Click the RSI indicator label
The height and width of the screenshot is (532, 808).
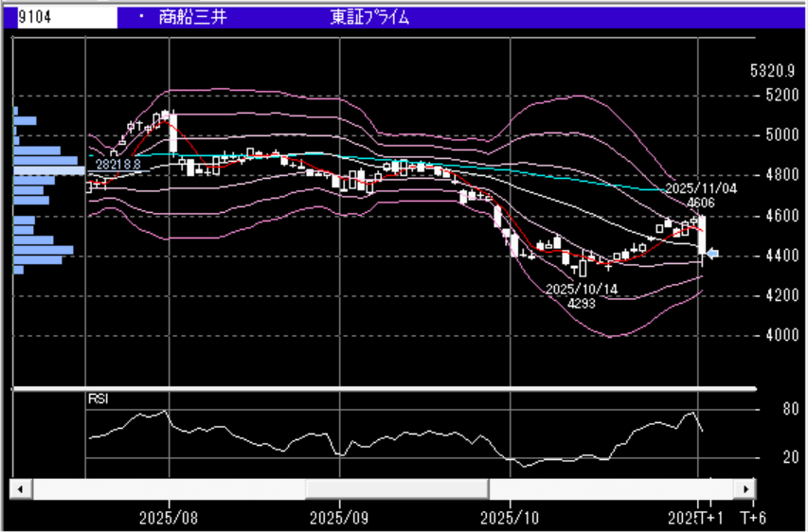coord(98,399)
